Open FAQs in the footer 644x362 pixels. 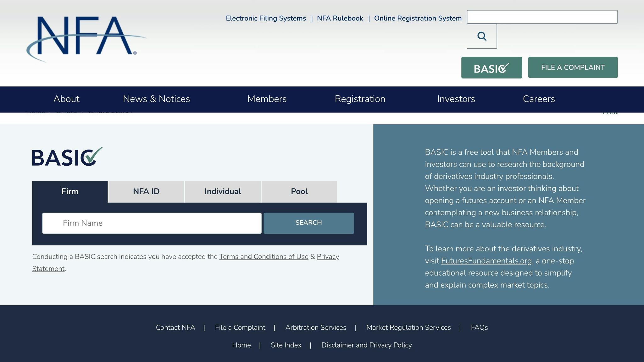point(479,327)
